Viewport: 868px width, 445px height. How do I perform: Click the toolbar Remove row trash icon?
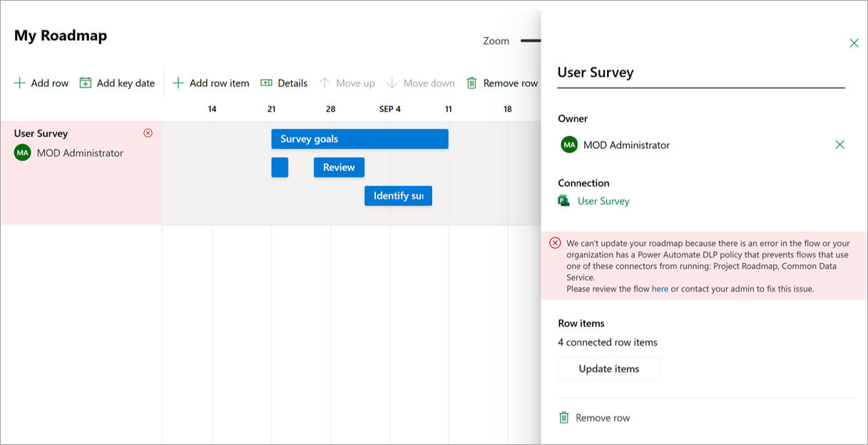point(471,83)
